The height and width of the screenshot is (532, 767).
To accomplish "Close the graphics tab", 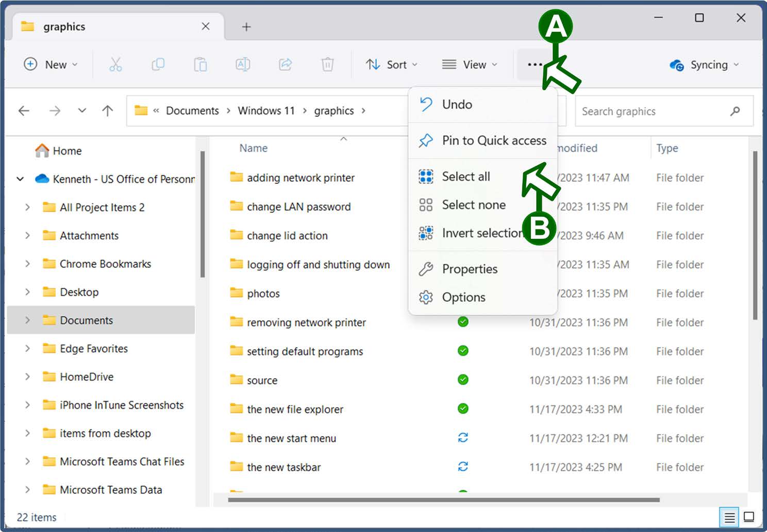I will click(x=206, y=26).
